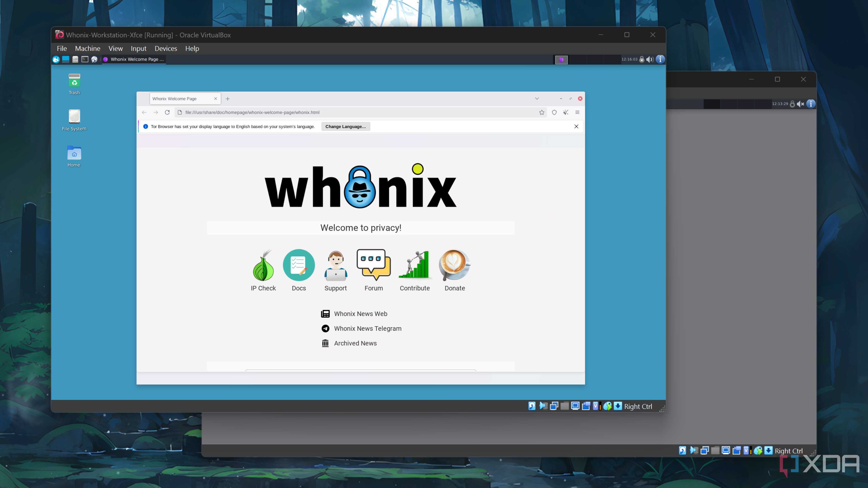The height and width of the screenshot is (488, 868).
Task: Launch the terminal emulator from the panel
Action: pyautogui.click(x=85, y=60)
